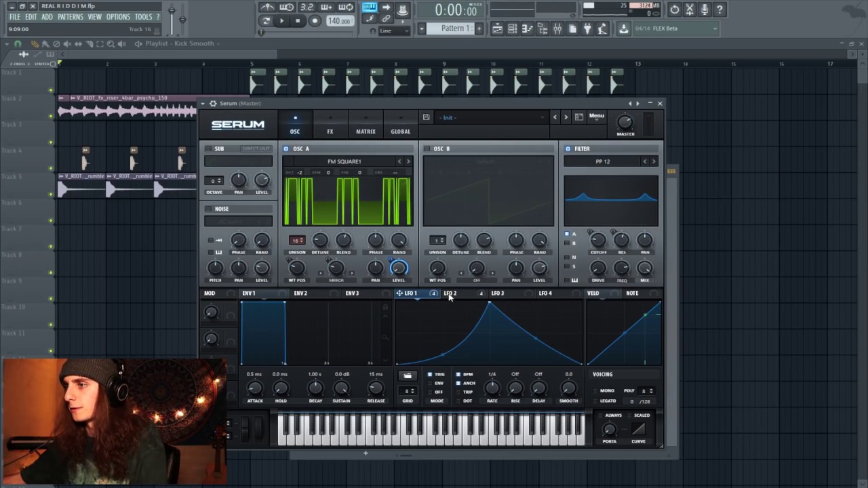The height and width of the screenshot is (488, 868).
Task: Enable the NOISE oscillator checkbox
Action: click(208, 209)
